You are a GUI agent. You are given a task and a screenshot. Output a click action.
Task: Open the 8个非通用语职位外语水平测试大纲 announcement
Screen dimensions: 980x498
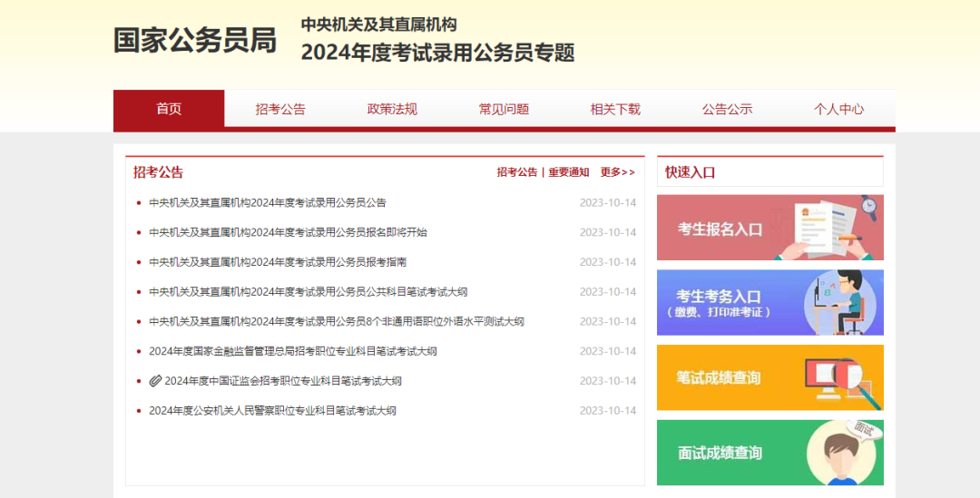coord(337,322)
